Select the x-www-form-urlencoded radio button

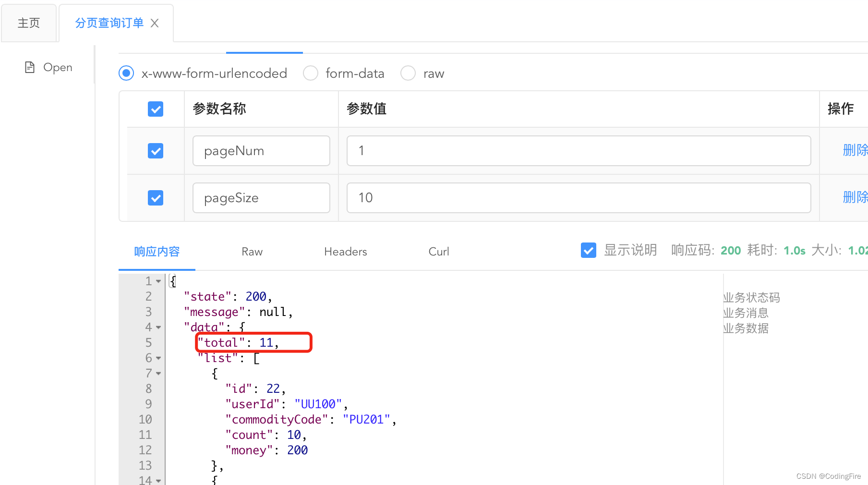(x=126, y=73)
